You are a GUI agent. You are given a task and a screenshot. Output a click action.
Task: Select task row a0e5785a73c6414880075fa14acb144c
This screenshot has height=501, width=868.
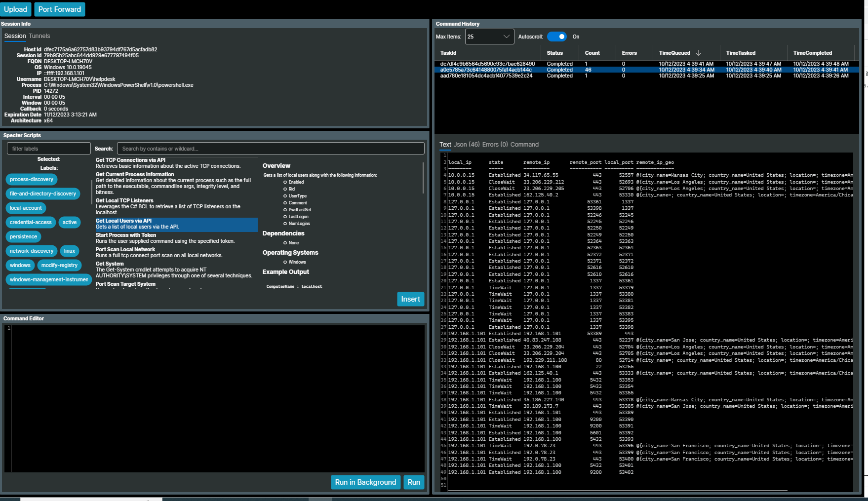click(x=647, y=70)
